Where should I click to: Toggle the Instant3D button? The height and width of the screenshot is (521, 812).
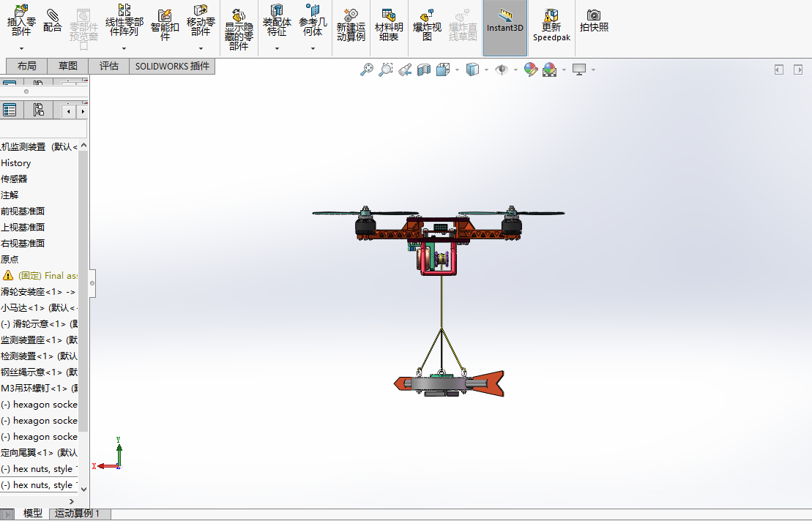tap(505, 27)
